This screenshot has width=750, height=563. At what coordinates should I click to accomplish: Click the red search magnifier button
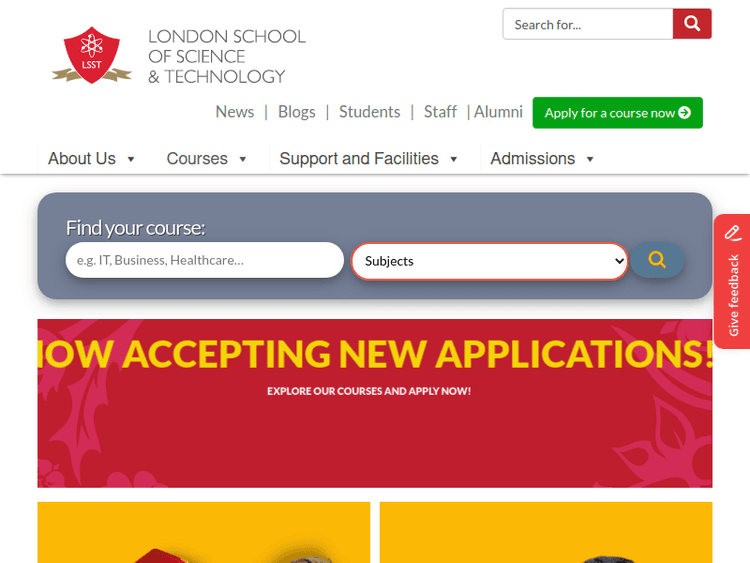(692, 23)
